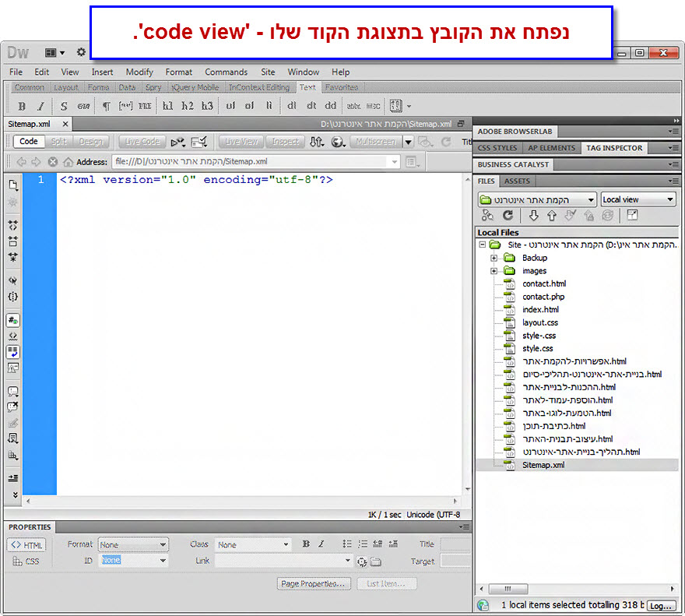Toggle Word Wrap in coding toolbar

(x=13, y=352)
